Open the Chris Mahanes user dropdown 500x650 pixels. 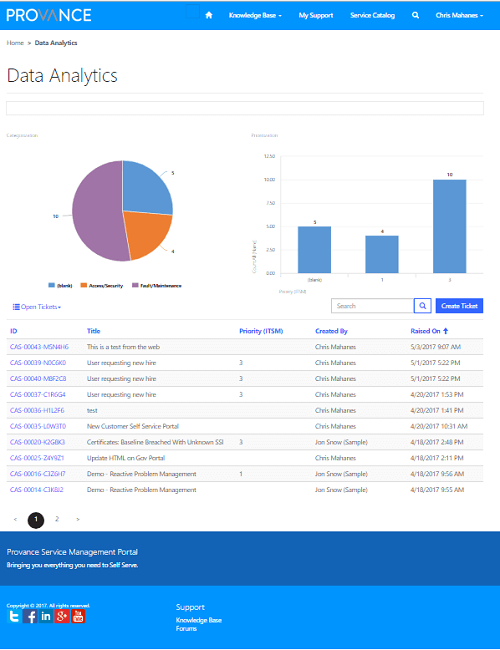click(459, 15)
